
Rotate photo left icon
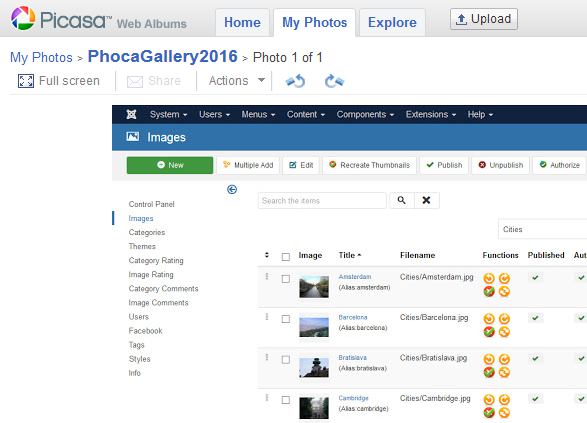[x=295, y=81]
